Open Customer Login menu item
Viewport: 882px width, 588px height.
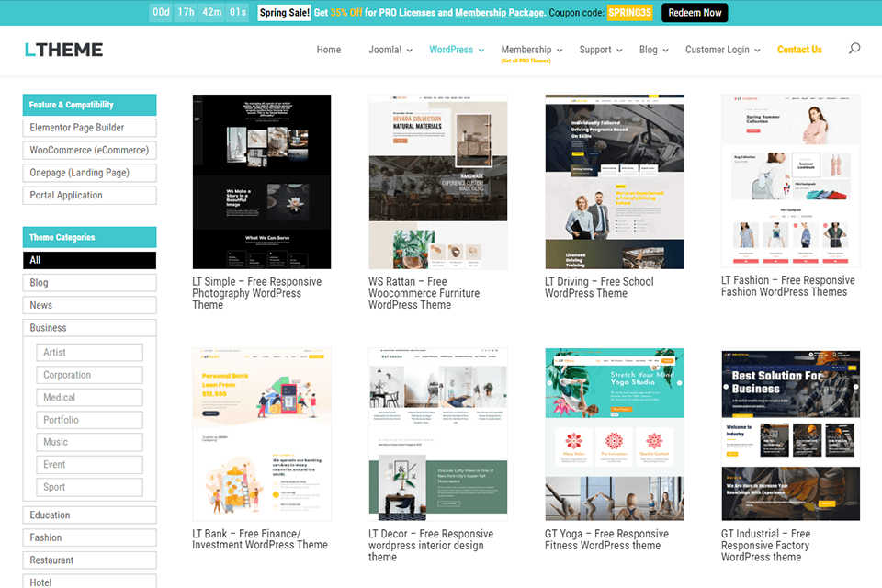(x=718, y=50)
